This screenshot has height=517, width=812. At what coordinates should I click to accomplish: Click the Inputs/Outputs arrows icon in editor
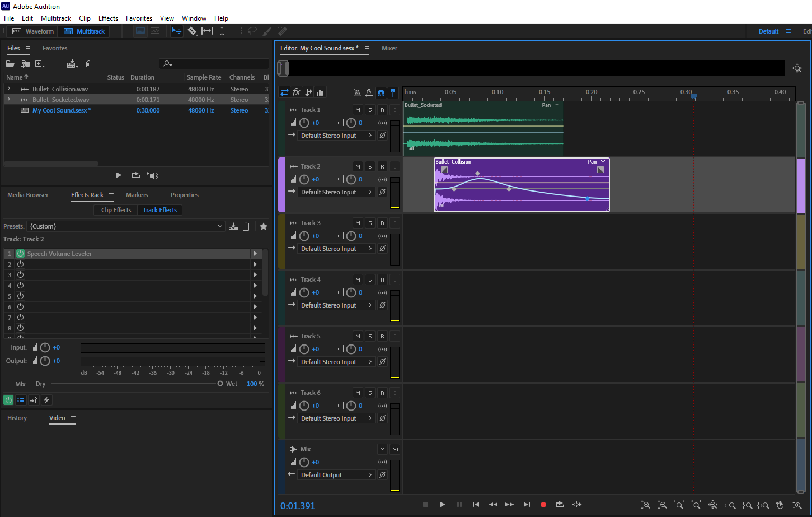pyautogui.click(x=285, y=92)
